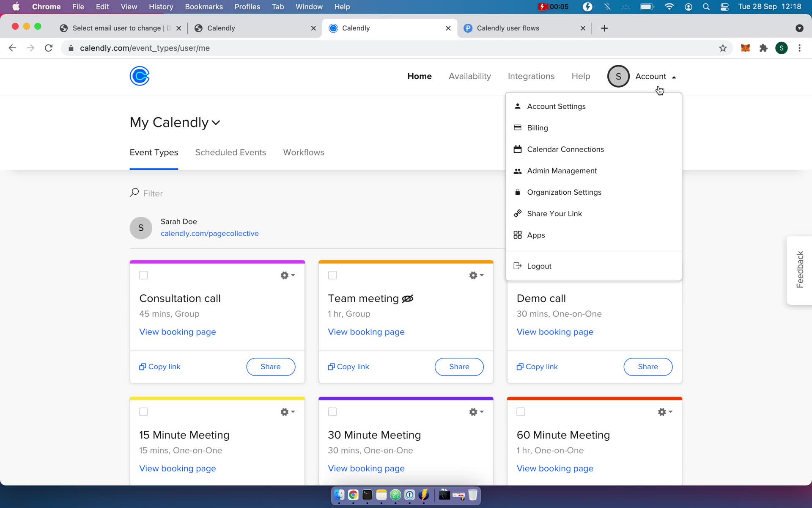The height and width of the screenshot is (508, 812).
Task: Share the Demo call event
Action: coord(648,367)
